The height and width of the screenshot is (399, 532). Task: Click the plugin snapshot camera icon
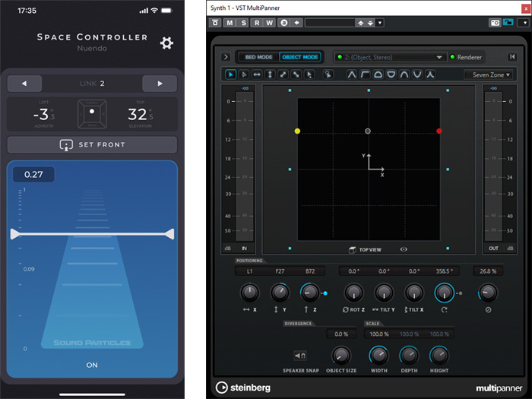click(x=495, y=23)
